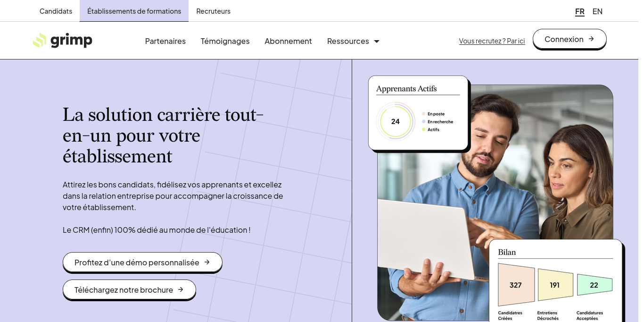Open the Partenaires page
The height and width of the screenshot is (322, 644).
(x=165, y=41)
